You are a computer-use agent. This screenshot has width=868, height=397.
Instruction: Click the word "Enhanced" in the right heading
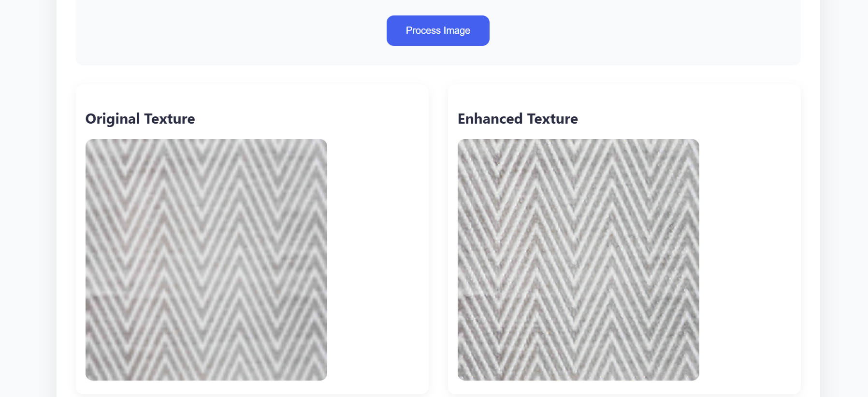tap(490, 119)
